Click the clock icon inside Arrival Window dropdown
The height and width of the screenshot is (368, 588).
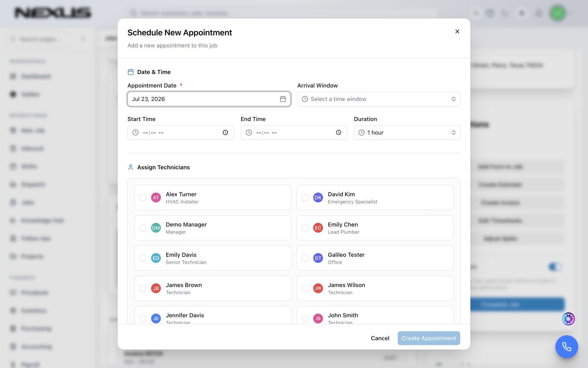click(305, 99)
